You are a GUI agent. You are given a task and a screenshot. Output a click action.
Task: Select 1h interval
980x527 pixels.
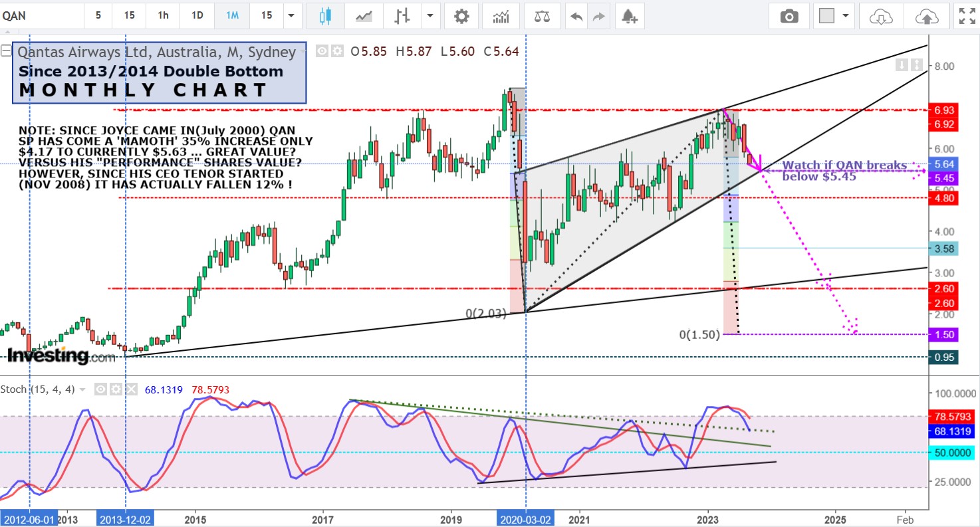point(163,15)
